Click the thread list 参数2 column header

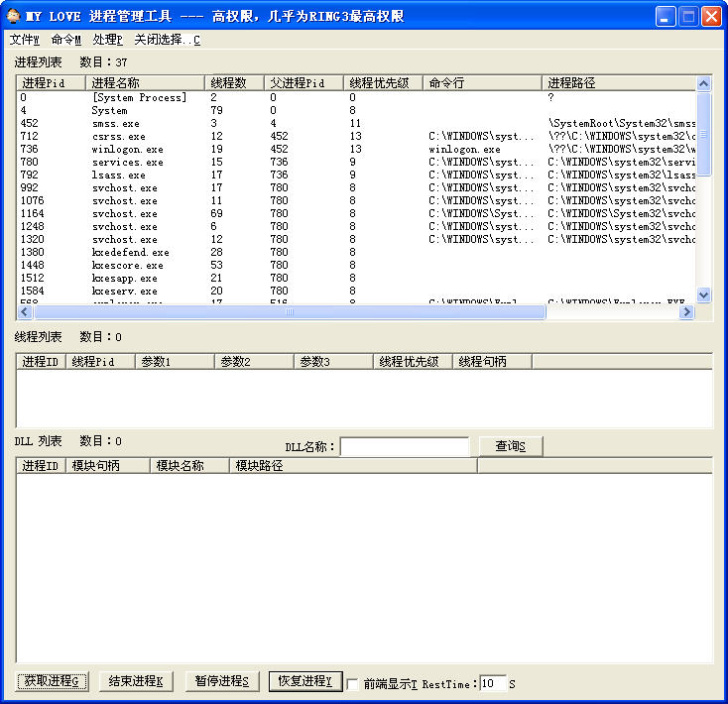[255, 362]
